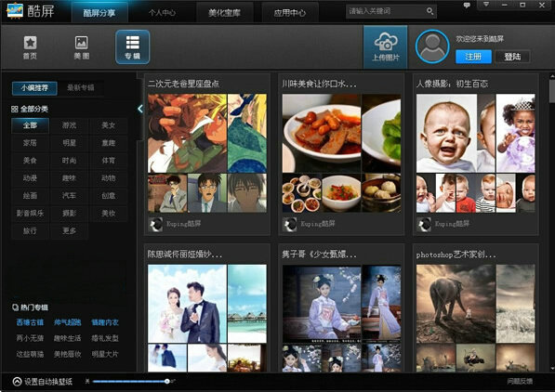The image size is (555, 392).
Task: Select the 时尚 category filter
Action: click(x=69, y=161)
